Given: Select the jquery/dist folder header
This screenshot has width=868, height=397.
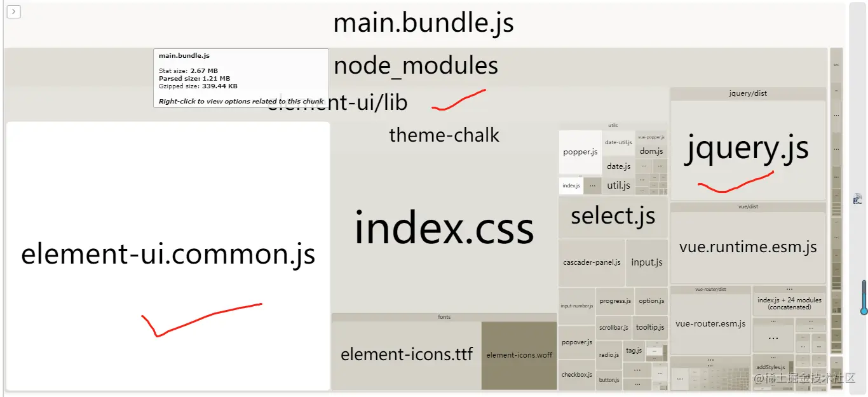Looking at the screenshot, I should pyautogui.click(x=748, y=93).
